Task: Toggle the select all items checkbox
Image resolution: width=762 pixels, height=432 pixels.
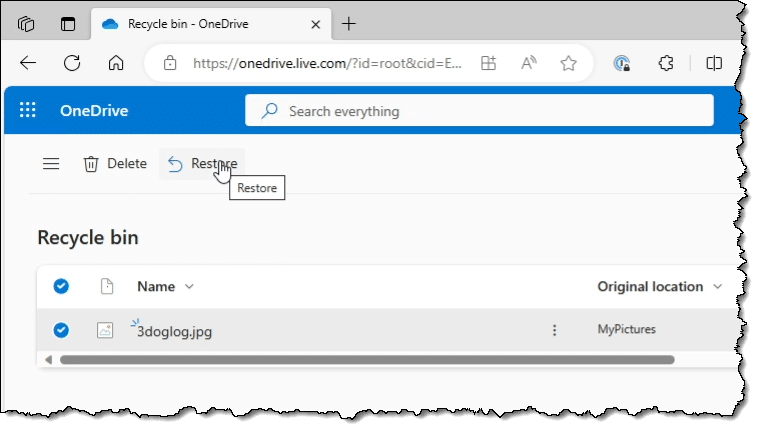Action: (61, 286)
